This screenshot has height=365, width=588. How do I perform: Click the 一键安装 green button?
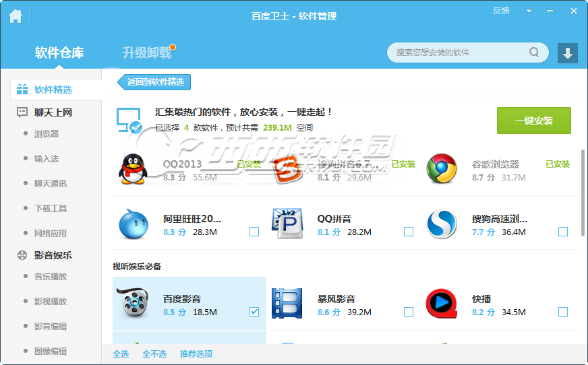pos(534,121)
